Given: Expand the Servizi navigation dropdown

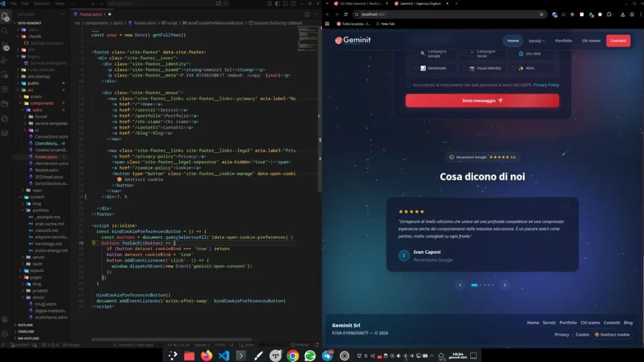Looking at the screenshot, I should pos(536,41).
